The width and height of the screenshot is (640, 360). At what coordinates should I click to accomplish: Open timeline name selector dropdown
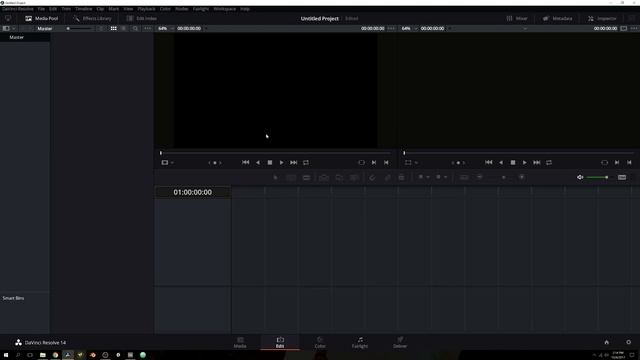coord(525,29)
